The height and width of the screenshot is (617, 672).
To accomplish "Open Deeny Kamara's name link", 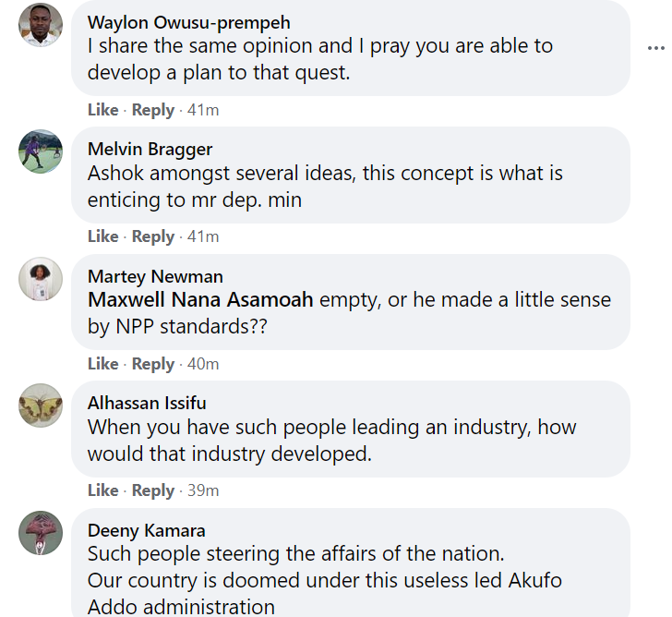I will coord(146,530).
